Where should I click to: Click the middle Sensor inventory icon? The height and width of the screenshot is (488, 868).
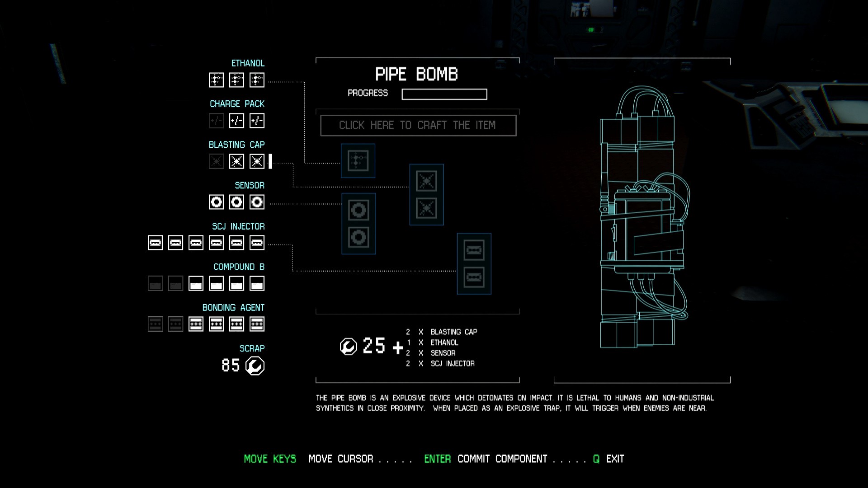pyautogui.click(x=236, y=202)
